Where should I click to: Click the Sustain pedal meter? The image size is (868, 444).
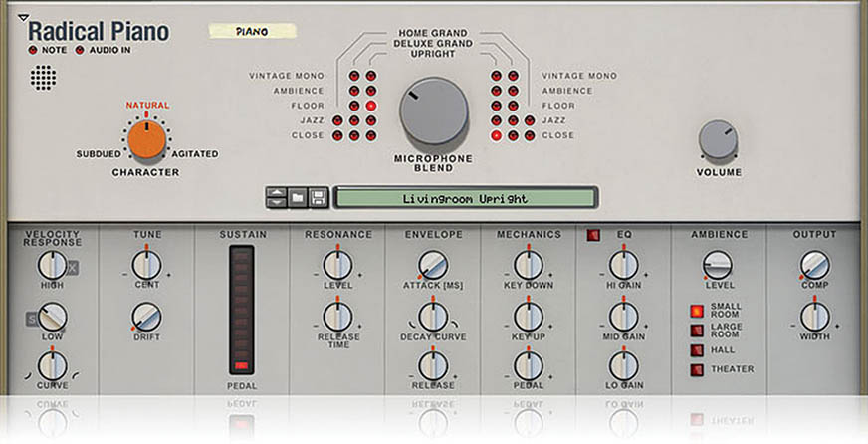coord(241,311)
